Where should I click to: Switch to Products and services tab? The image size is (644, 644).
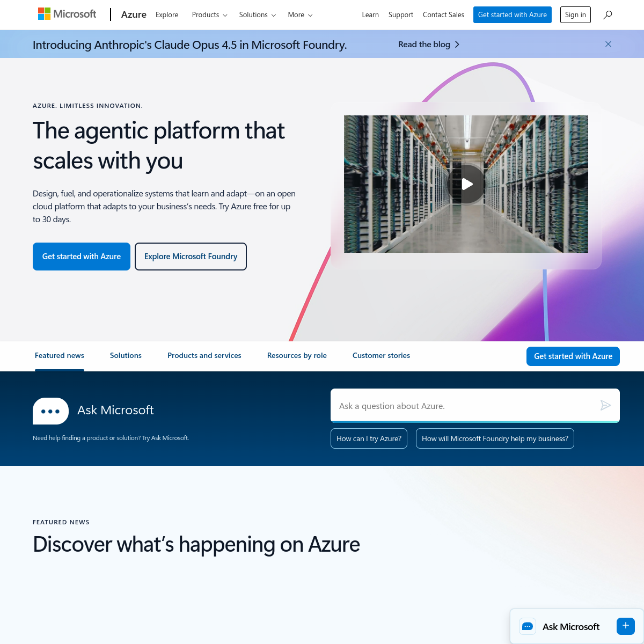point(204,356)
